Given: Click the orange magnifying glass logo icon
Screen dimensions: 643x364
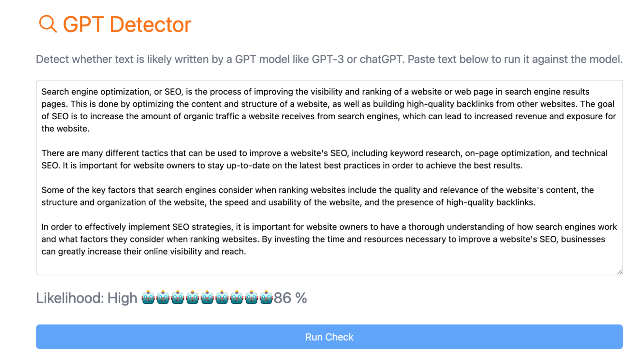Looking at the screenshot, I should pos(48,24).
